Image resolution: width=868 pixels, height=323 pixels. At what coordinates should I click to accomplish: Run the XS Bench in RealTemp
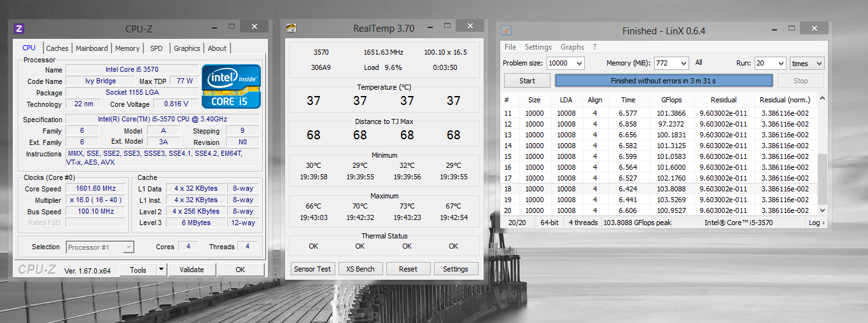click(360, 269)
